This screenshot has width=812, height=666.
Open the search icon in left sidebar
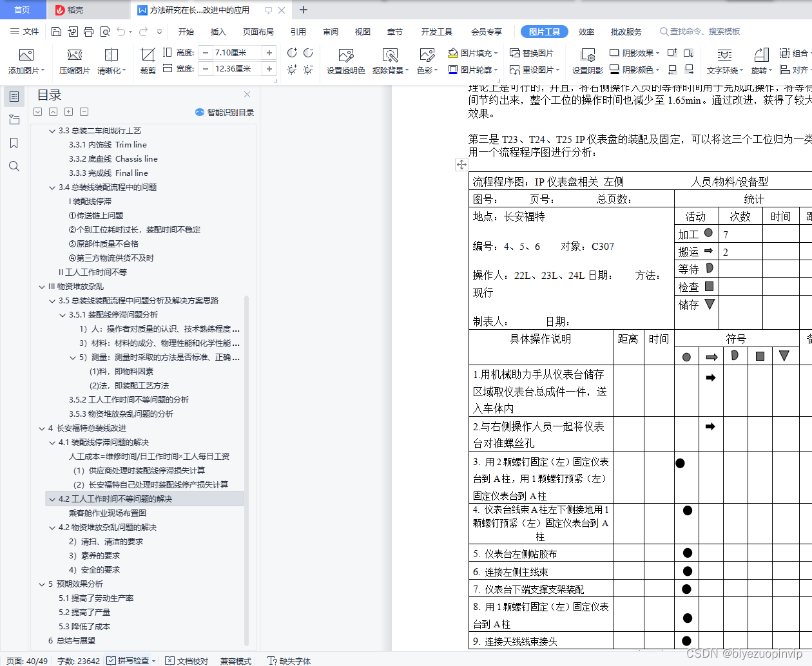14,166
